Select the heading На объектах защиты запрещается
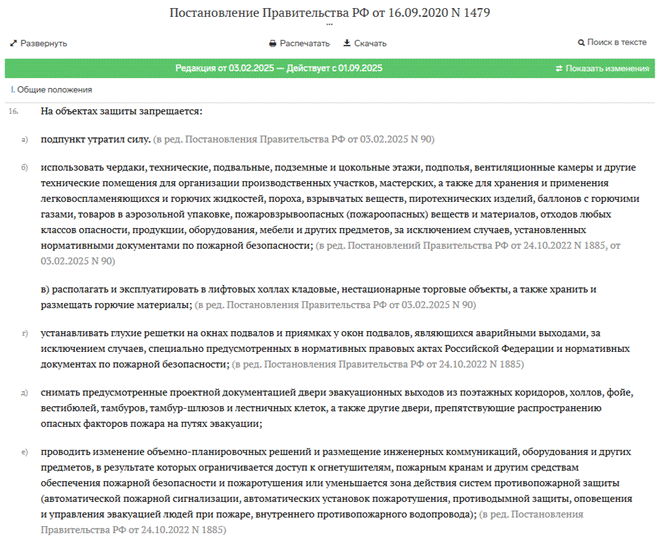This screenshot has height=545, width=662. pyautogui.click(x=122, y=111)
